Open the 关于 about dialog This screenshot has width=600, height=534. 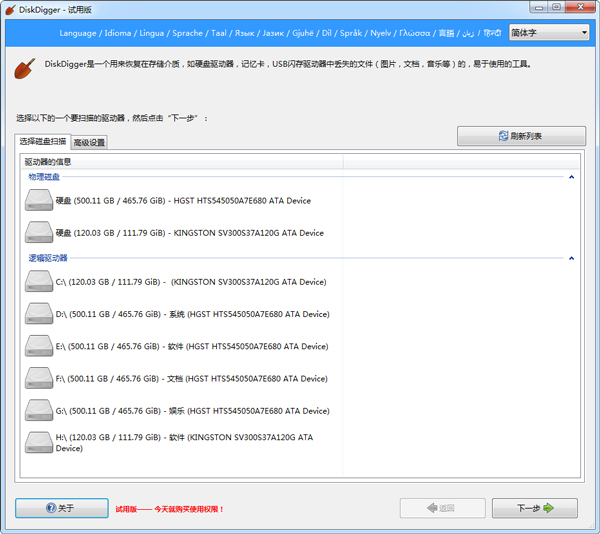coord(62,508)
